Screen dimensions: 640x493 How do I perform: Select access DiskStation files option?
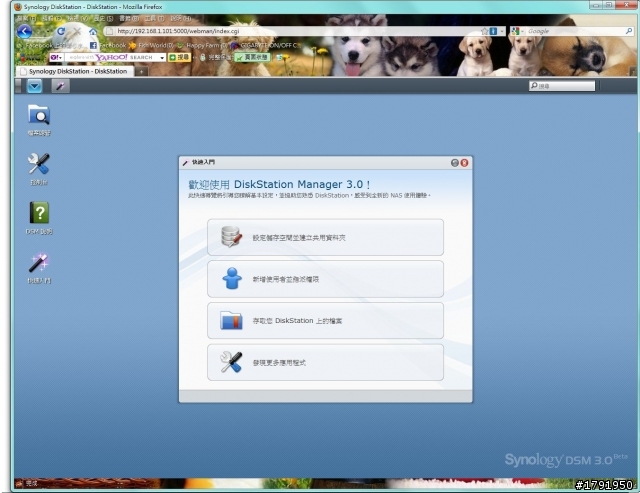[325, 321]
